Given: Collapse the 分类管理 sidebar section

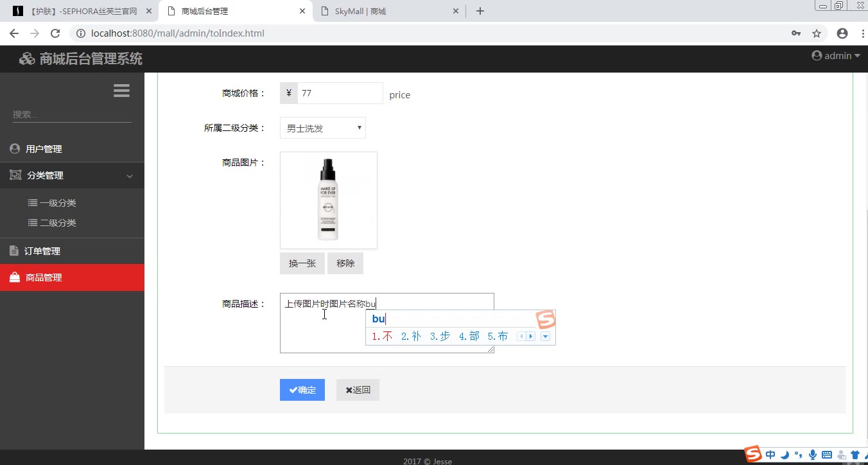Looking at the screenshot, I should (72, 175).
